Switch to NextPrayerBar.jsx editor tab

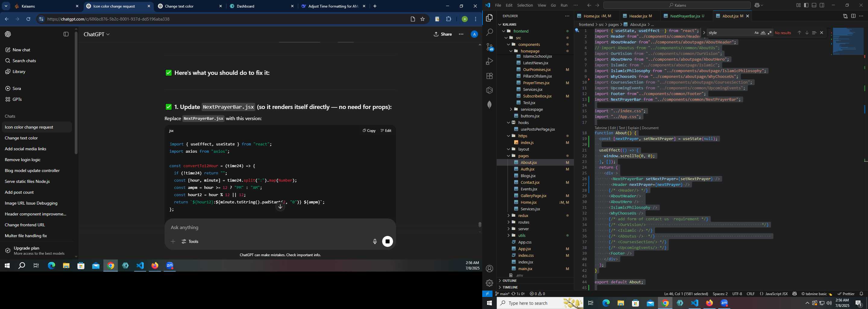pyautogui.click(x=687, y=16)
